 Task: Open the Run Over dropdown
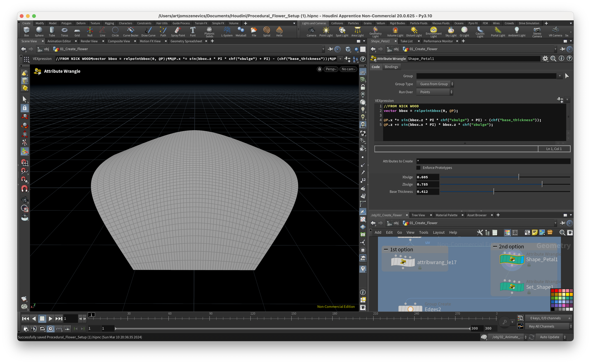[435, 92]
